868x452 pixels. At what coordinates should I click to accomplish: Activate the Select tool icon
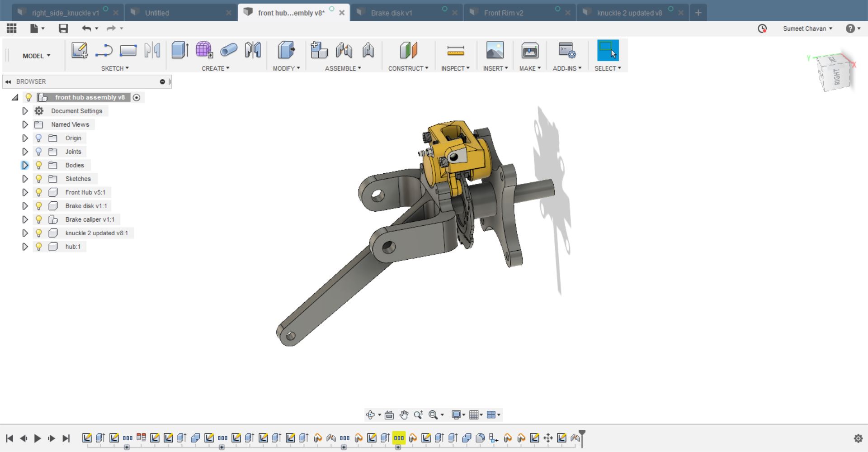click(x=608, y=50)
